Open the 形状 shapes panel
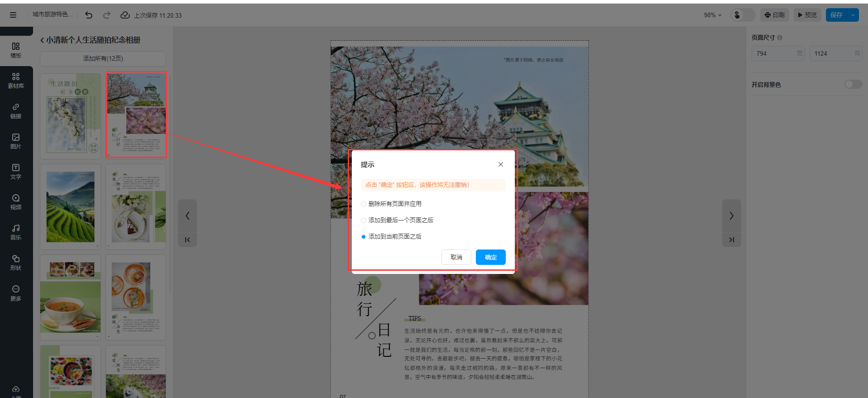Viewport: 868px width, 398px height. click(16, 263)
